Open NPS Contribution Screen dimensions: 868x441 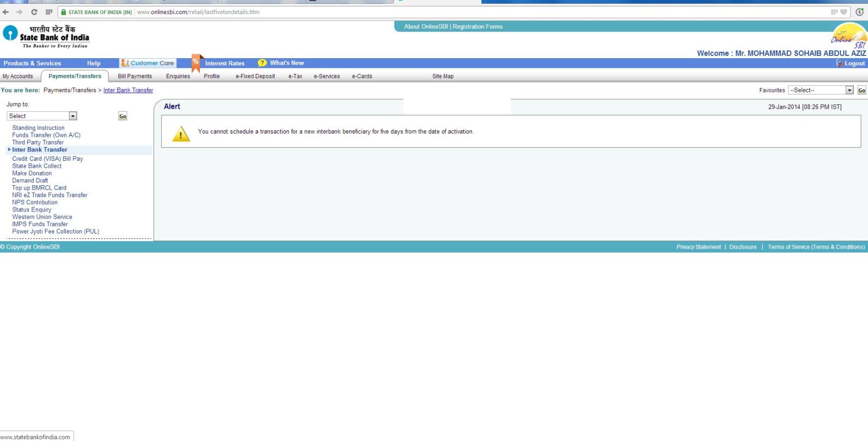35,203
